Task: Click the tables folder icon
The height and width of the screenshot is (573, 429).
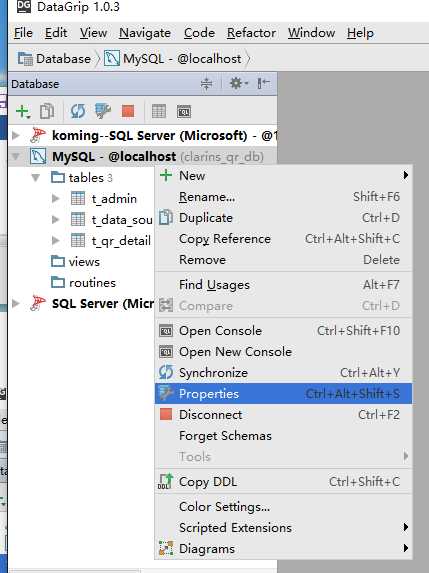Action: tap(58, 177)
